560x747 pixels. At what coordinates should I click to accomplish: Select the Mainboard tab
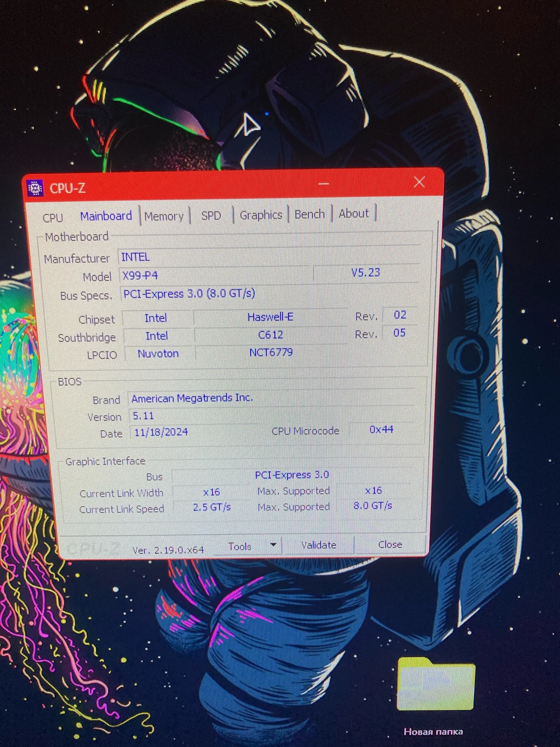106,216
